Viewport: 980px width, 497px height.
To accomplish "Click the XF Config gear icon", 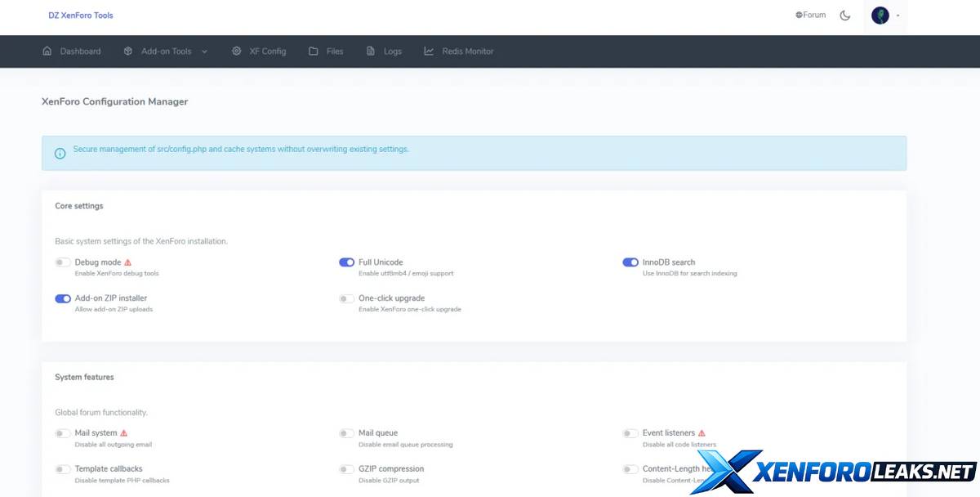I will coord(236,51).
